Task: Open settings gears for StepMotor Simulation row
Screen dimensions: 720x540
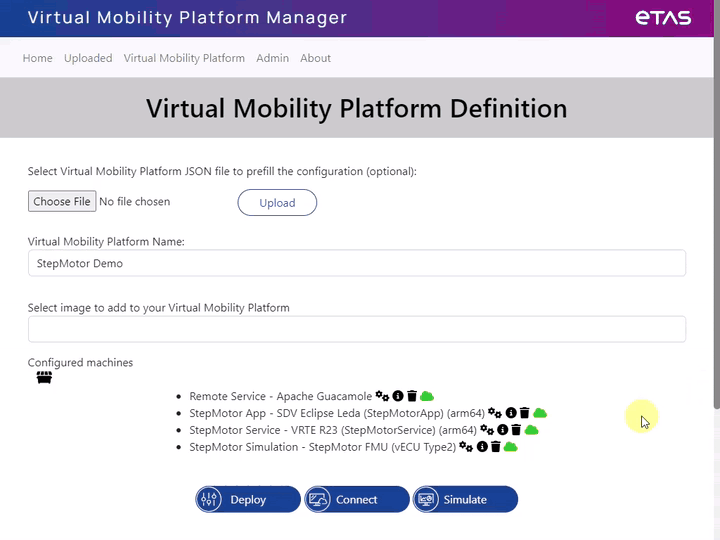Action: click(x=466, y=446)
